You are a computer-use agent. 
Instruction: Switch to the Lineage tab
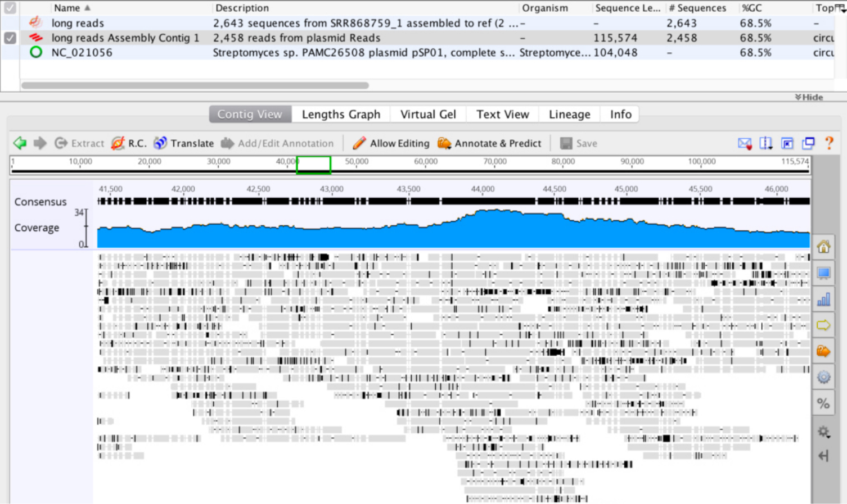[x=569, y=114]
